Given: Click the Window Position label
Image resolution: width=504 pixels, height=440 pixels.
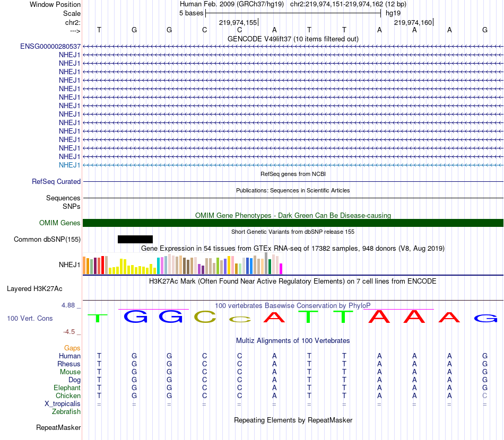Looking at the screenshot, I should (55, 4).
